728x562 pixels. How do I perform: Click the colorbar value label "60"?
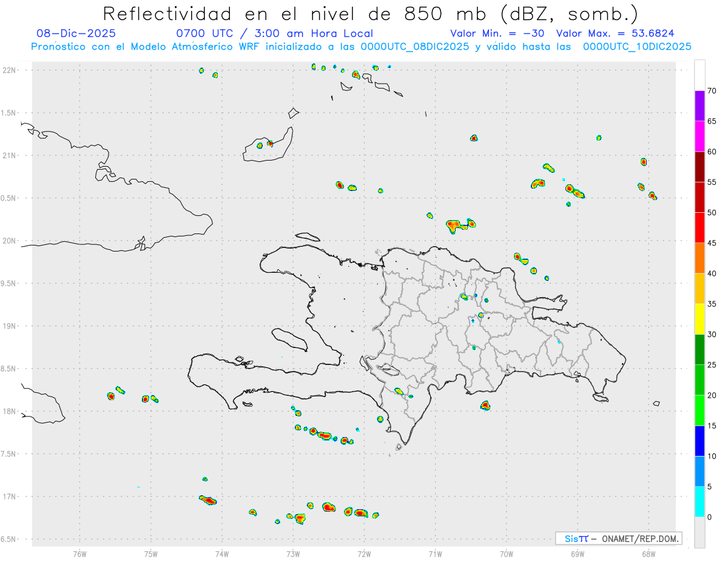[x=712, y=152]
